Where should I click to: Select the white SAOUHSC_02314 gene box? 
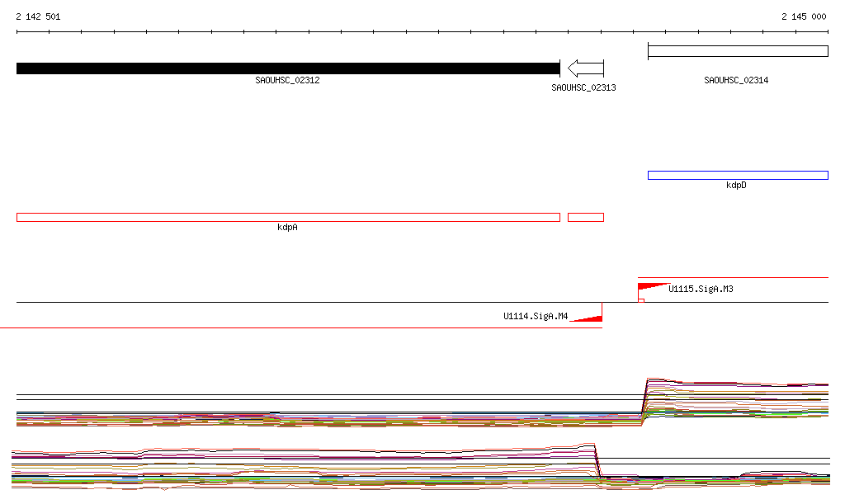point(738,51)
